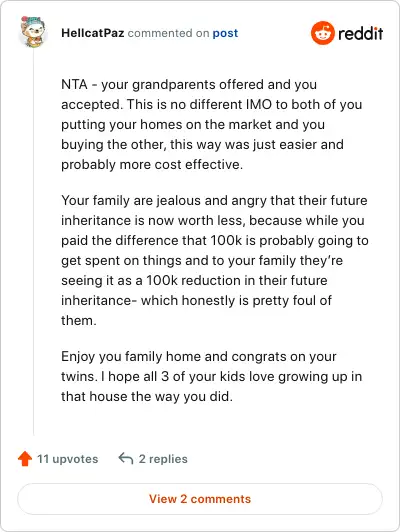Click the "reddit" wordmark text
The height and width of the screenshot is (532, 400).
pyautogui.click(x=360, y=33)
